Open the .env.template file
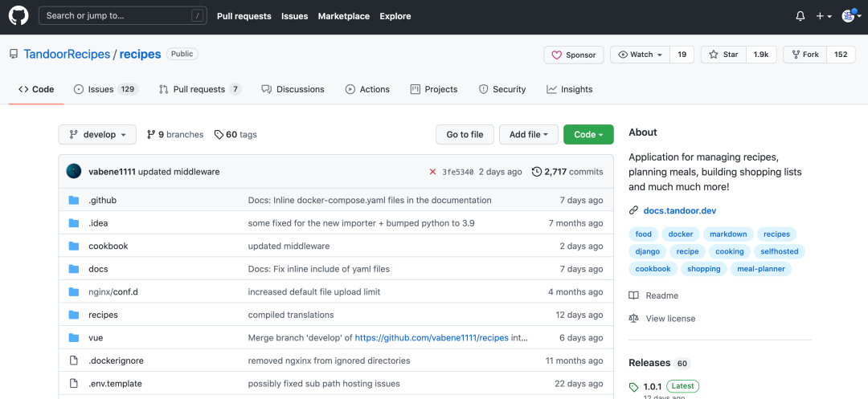Image resolution: width=868 pixels, height=399 pixels. (115, 384)
